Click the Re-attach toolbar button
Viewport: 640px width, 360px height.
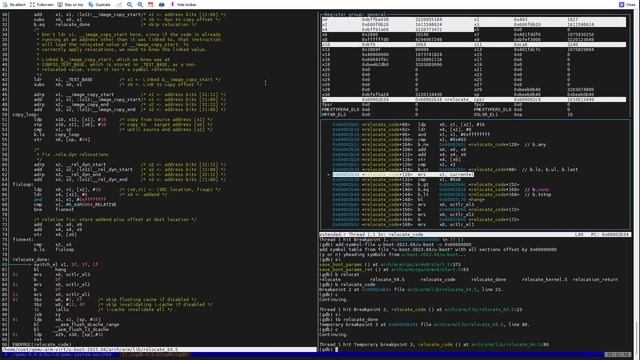pos(14,4)
